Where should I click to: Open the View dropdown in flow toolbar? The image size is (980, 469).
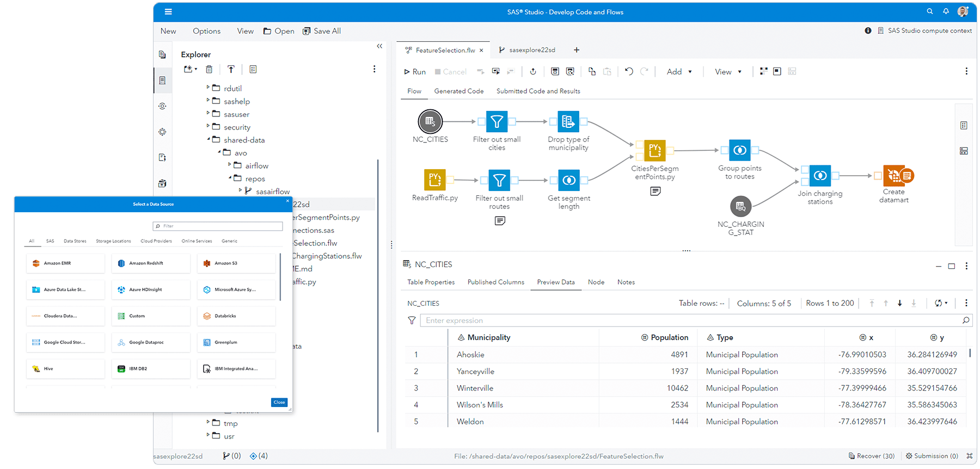coord(728,72)
